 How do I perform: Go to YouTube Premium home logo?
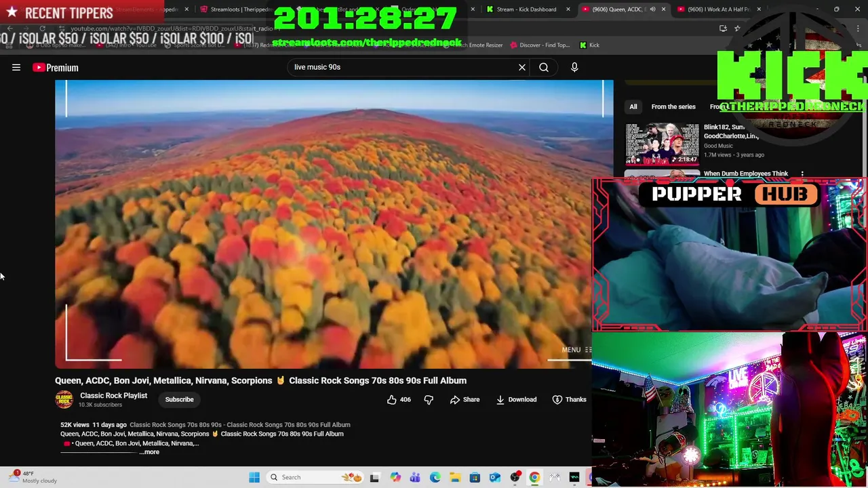pyautogui.click(x=56, y=67)
